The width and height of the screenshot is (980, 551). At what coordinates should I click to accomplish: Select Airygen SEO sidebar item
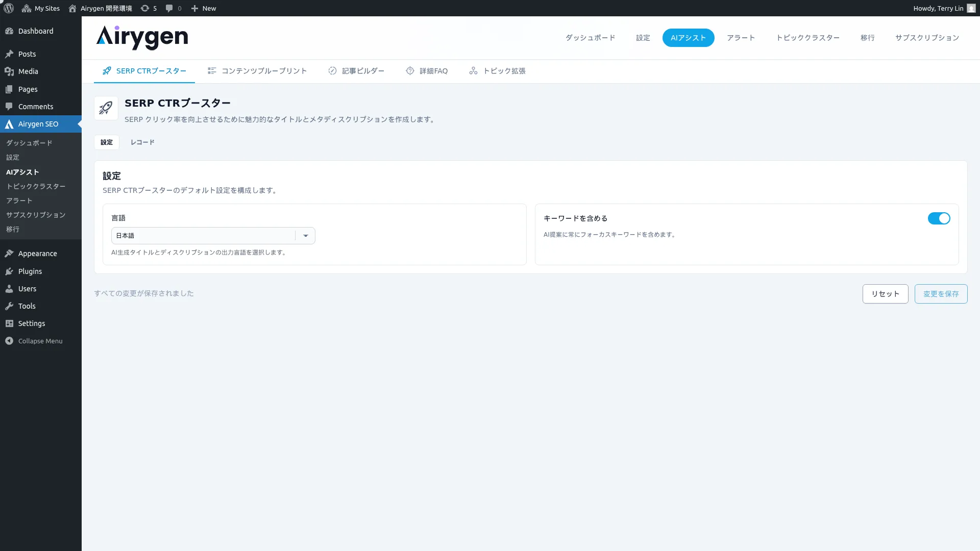pyautogui.click(x=41, y=124)
